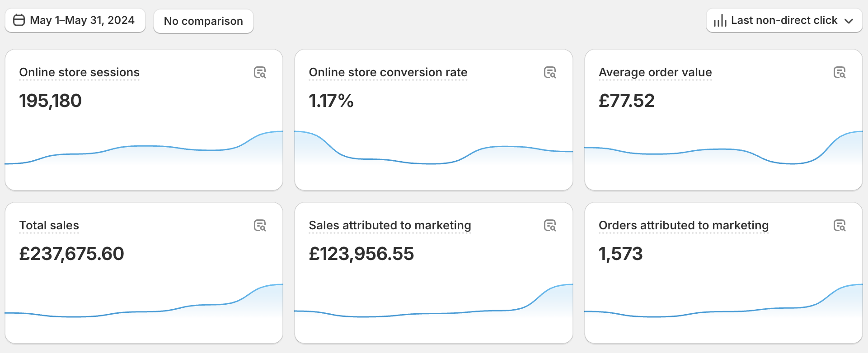Select Orders attributed to marketing heading
The image size is (868, 353).
683,225
